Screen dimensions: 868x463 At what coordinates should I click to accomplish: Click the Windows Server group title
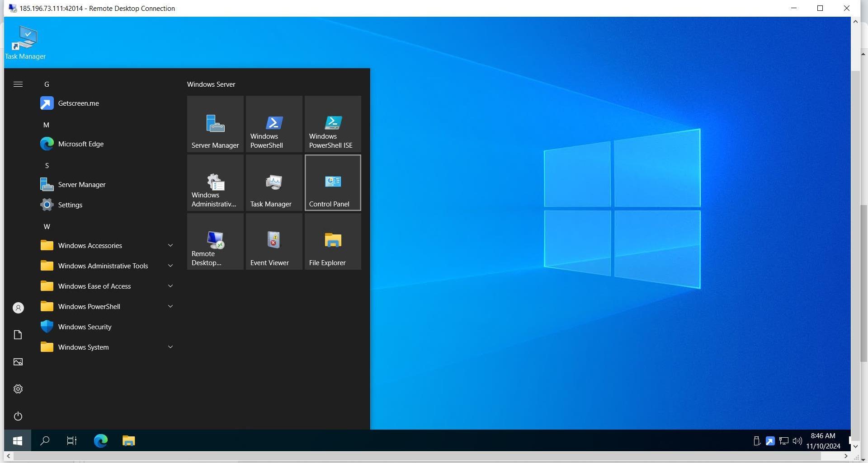click(x=211, y=84)
